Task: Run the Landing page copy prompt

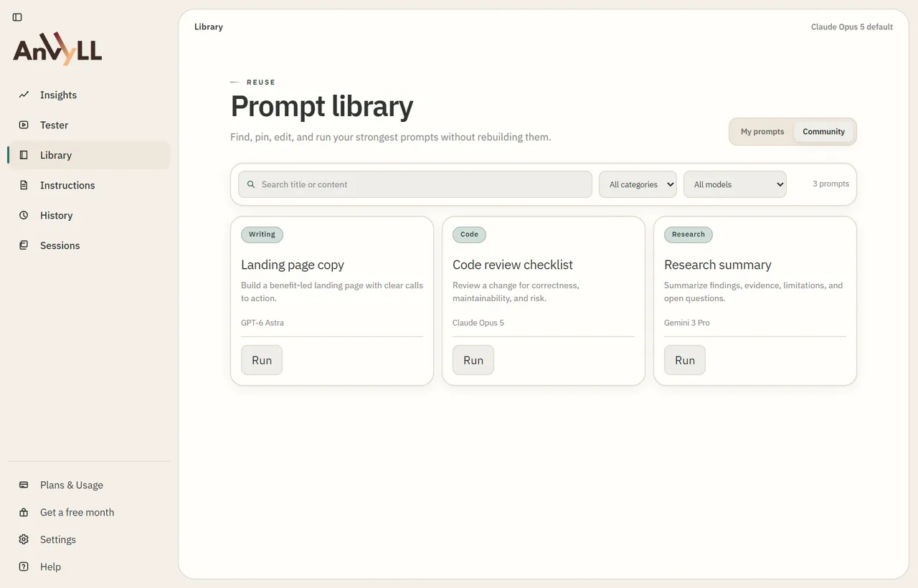Action: point(262,360)
